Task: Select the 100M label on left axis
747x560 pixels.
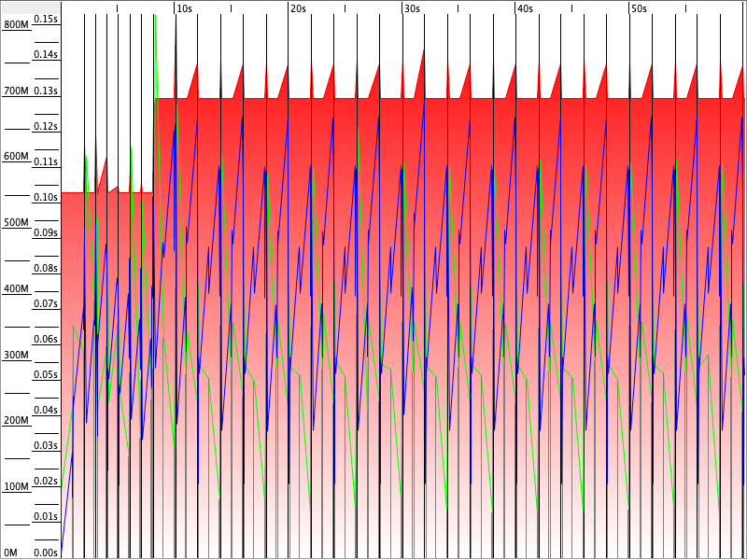Action: [17, 487]
